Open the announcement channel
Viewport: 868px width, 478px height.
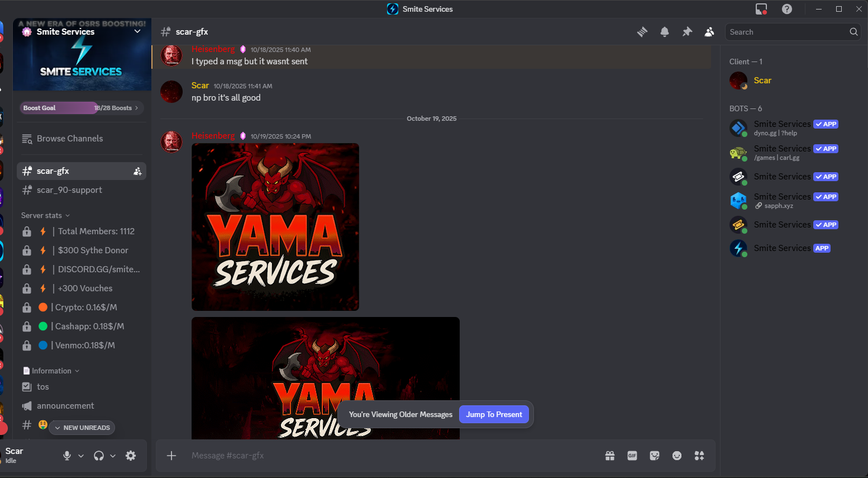pyautogui.click(x=82, y=406)
